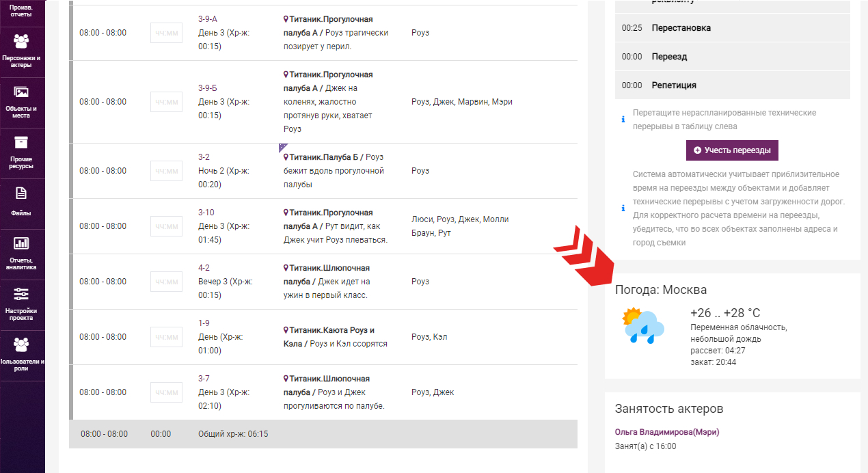868x473 pixels.
Task: Click scene text Джек идет на ужин
Action: pos(327,288)
